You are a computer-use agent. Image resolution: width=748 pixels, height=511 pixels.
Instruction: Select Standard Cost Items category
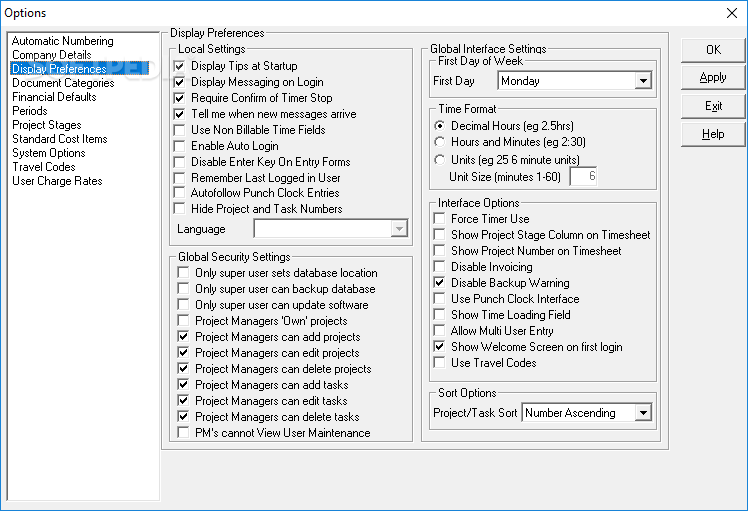click(x=60, y=139)
